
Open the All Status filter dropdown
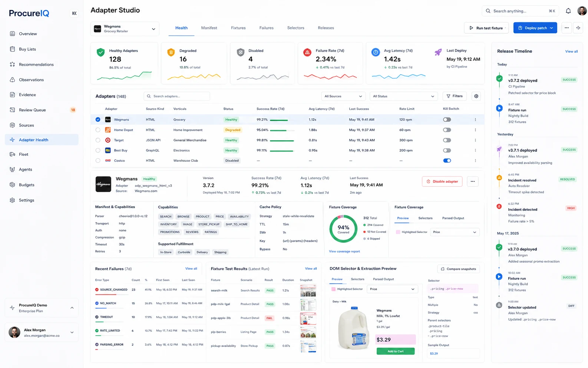click(404, 96)
